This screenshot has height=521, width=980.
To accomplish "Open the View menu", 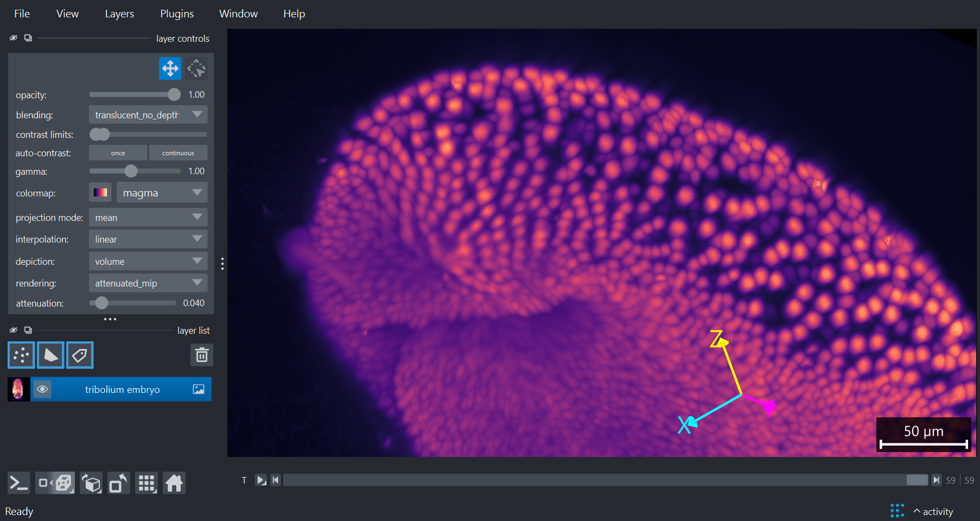I will point(67,14).
